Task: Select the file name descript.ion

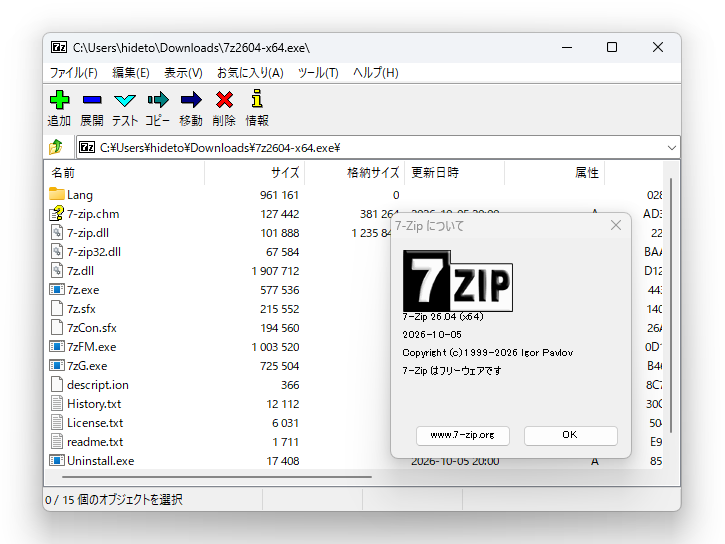Action: [x=98, y=385]
